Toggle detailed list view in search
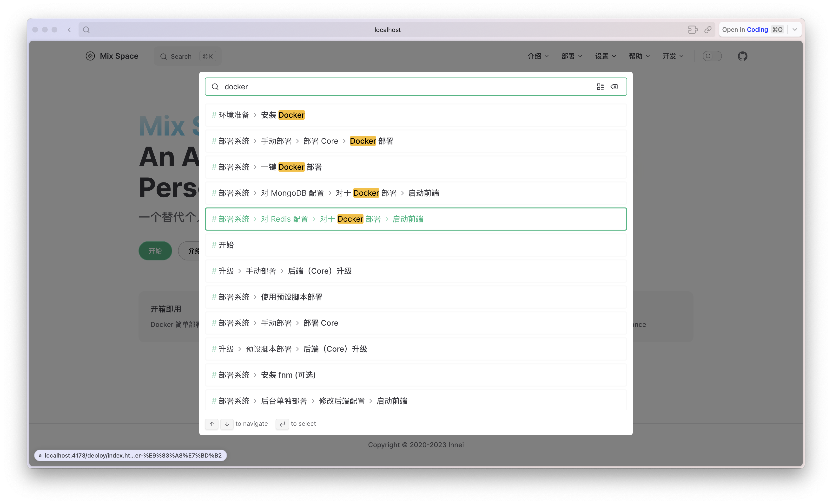The image size is (832, 504). (600, 87)
